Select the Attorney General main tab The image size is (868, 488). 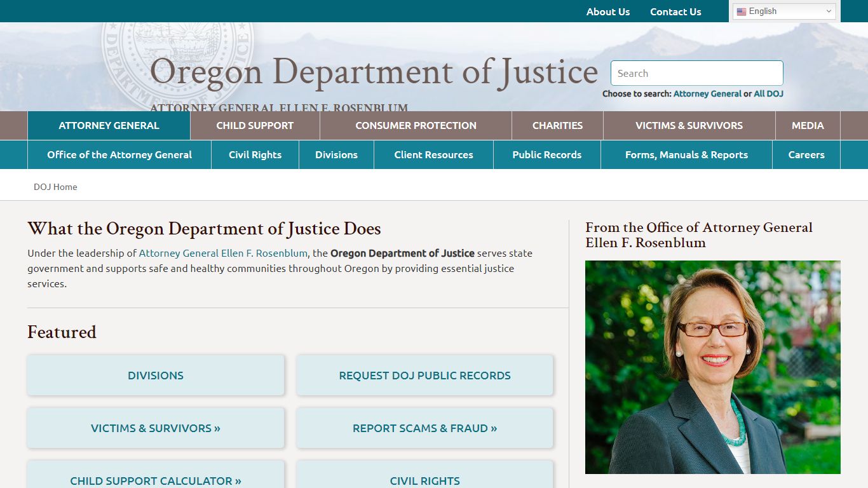[x=109, y=126]
